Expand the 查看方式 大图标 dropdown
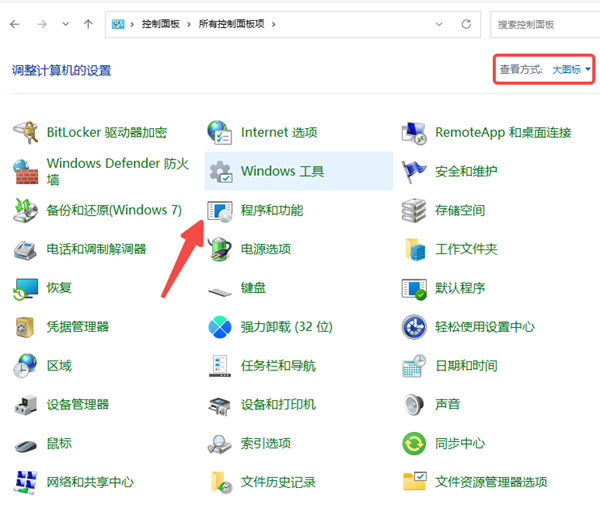The height and width of the screenshot is (505, 600). tap(572, 69)
